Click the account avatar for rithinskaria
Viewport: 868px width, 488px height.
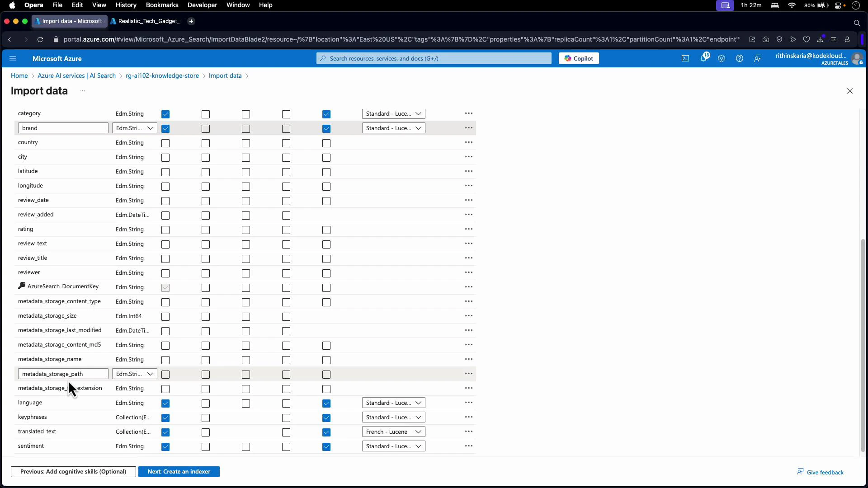[858, 58]
